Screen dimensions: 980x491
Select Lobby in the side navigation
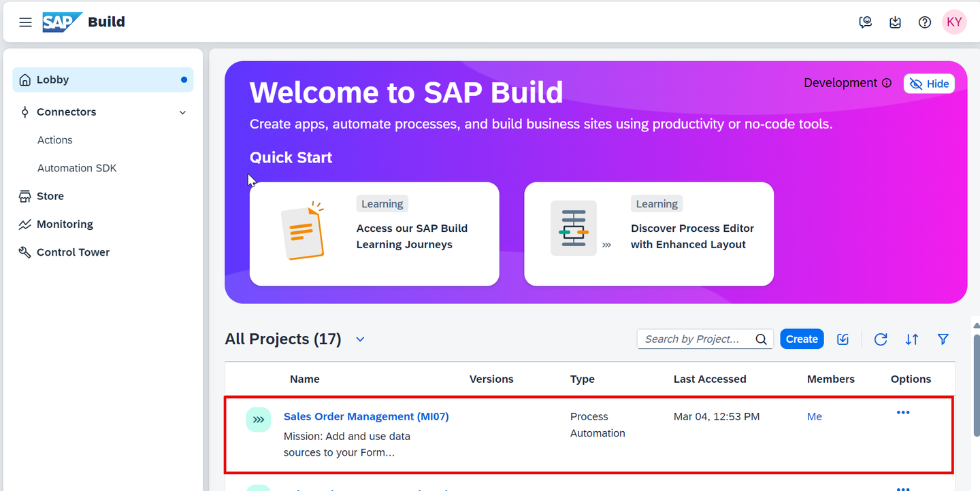(103, 80)
